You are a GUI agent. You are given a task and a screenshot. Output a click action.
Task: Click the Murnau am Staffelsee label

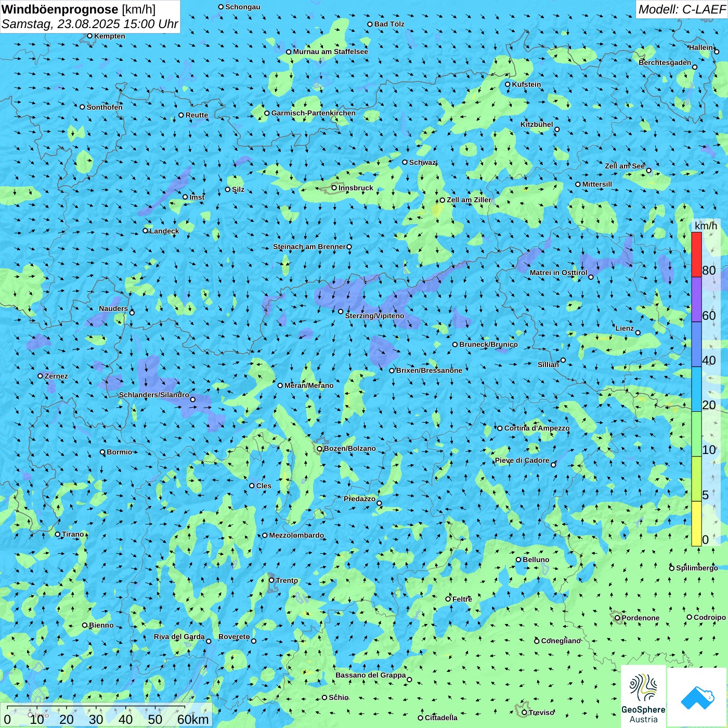click(330, 51)
